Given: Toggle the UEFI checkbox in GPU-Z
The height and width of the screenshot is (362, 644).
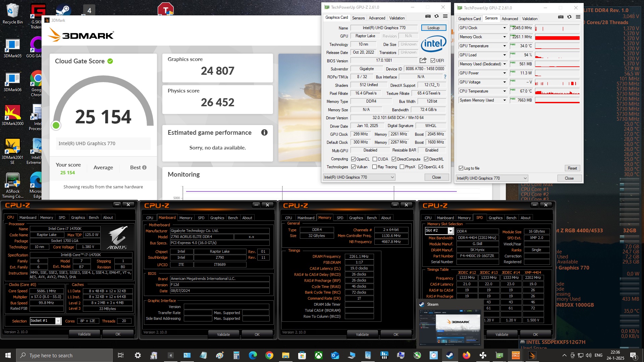Looking at the screenshot, I should pos(433,61).
